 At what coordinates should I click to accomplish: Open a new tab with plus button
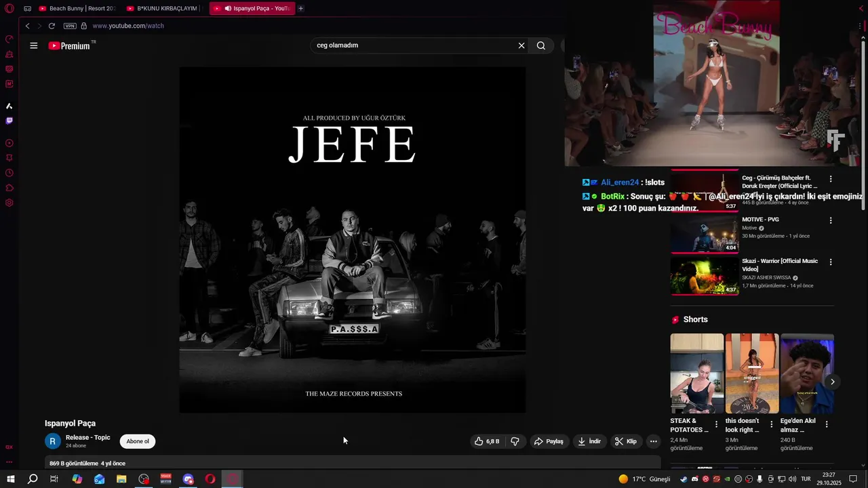click(x=301, y=9)
